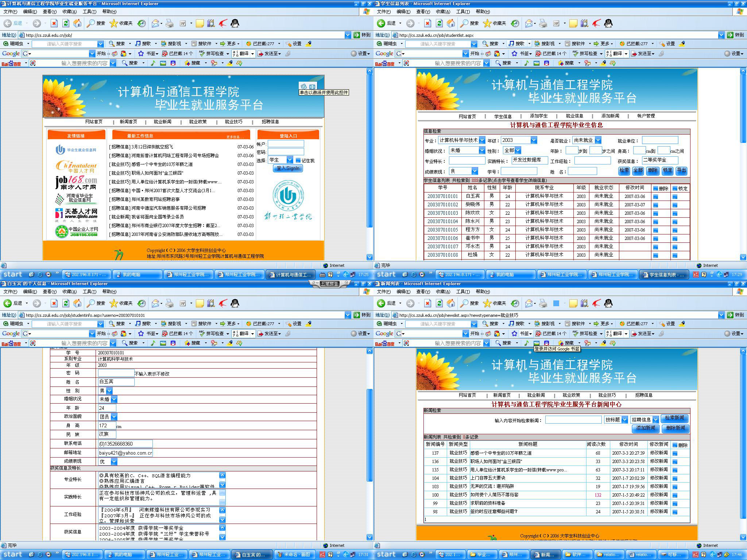This screenshot has width=747, height=560.
Task: Click Home icon in 学生信息列表 window toolbar
Action: (451, 23)
